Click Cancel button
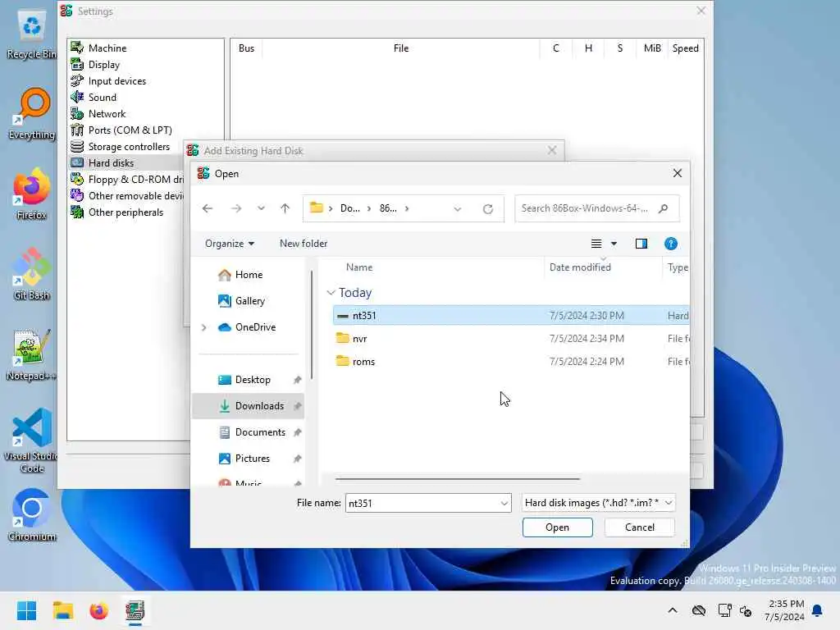This screenshot has height=630, width=840. [640, 527]
